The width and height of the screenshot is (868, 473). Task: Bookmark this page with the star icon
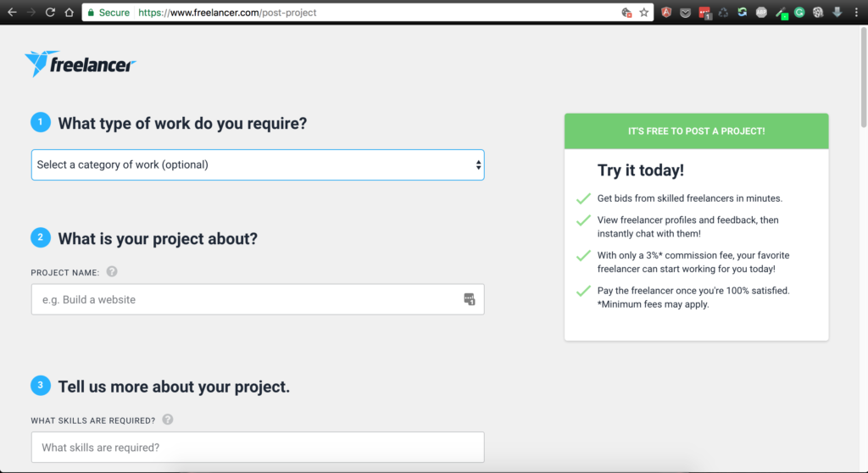point(643,13)
